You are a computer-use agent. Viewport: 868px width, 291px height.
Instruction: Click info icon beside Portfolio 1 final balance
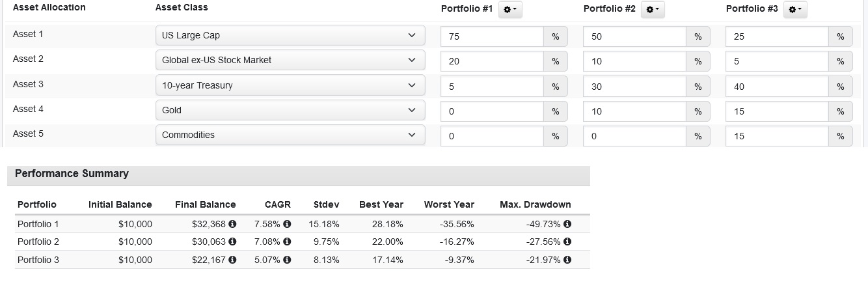[x=232, y=224]
